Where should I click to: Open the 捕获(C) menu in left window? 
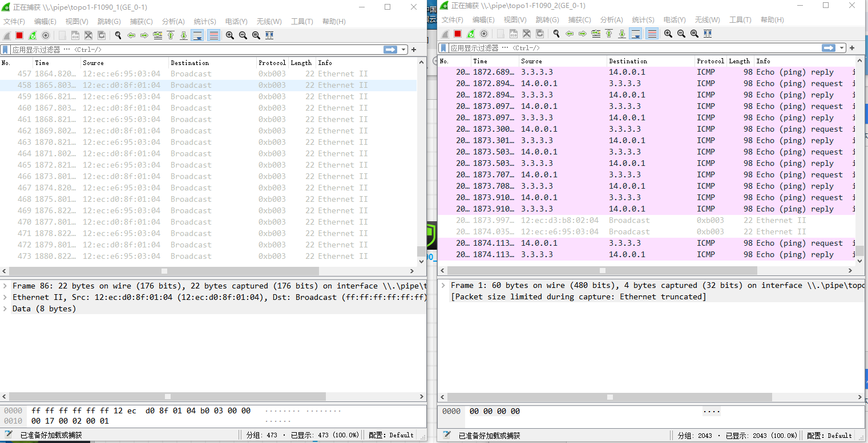(142, 22)
